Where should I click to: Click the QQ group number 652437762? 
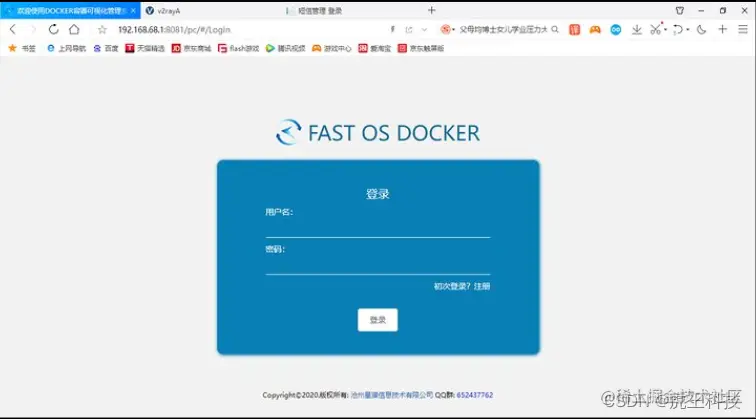(474, 395)
